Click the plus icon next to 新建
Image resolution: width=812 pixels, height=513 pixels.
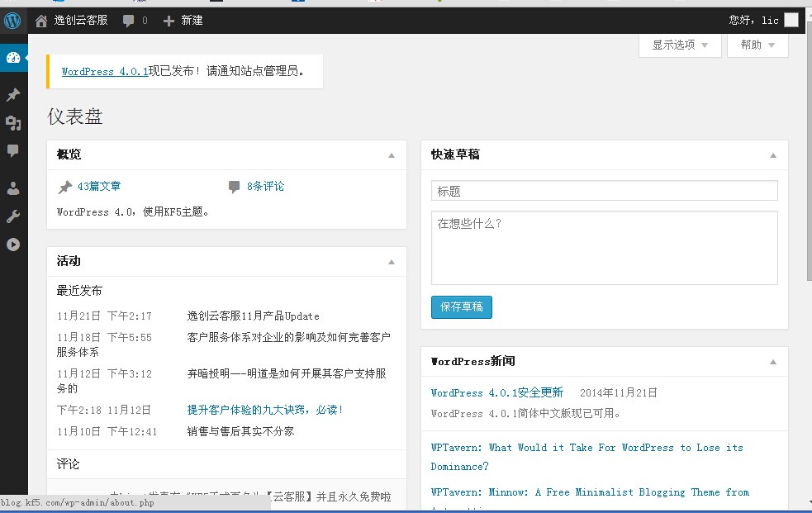[x=169, y=21]
